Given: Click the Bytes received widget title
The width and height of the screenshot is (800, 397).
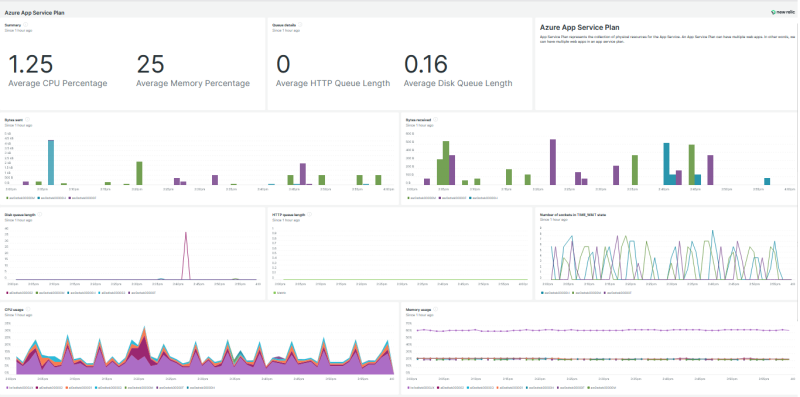Looking at the screenshot, I should (x=418, y=120).
